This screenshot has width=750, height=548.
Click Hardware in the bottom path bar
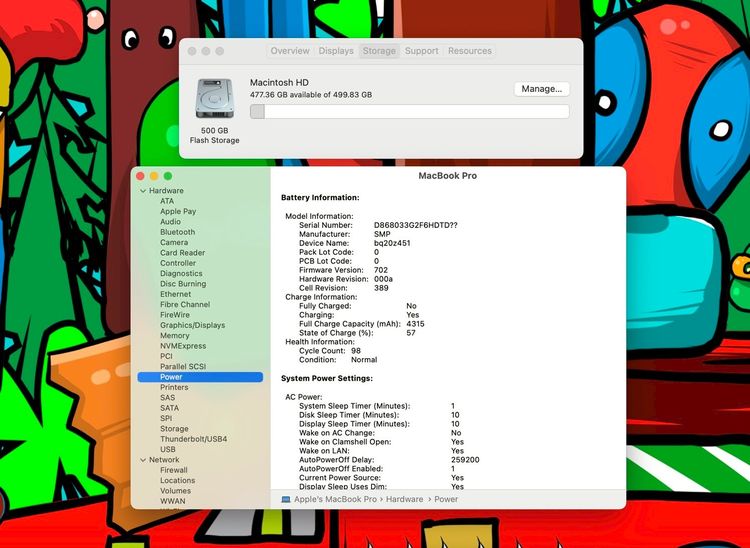pyautogui.click(x=404, y=499)
